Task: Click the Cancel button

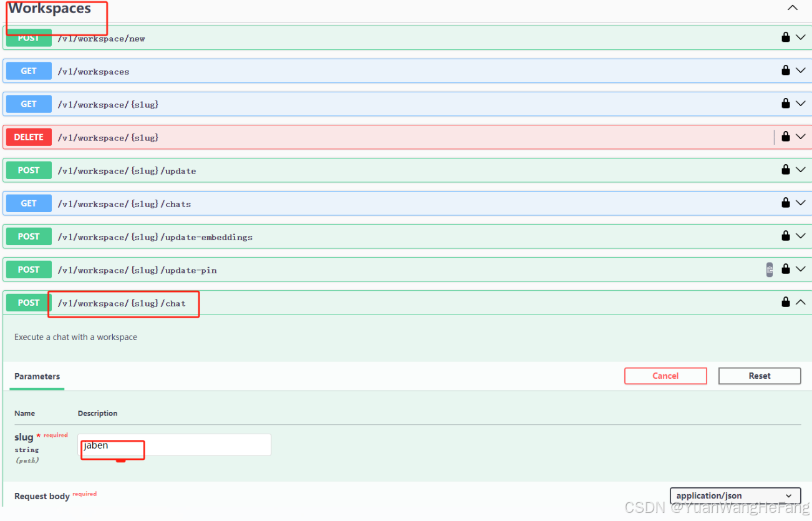Action: (x=665, y=376)
